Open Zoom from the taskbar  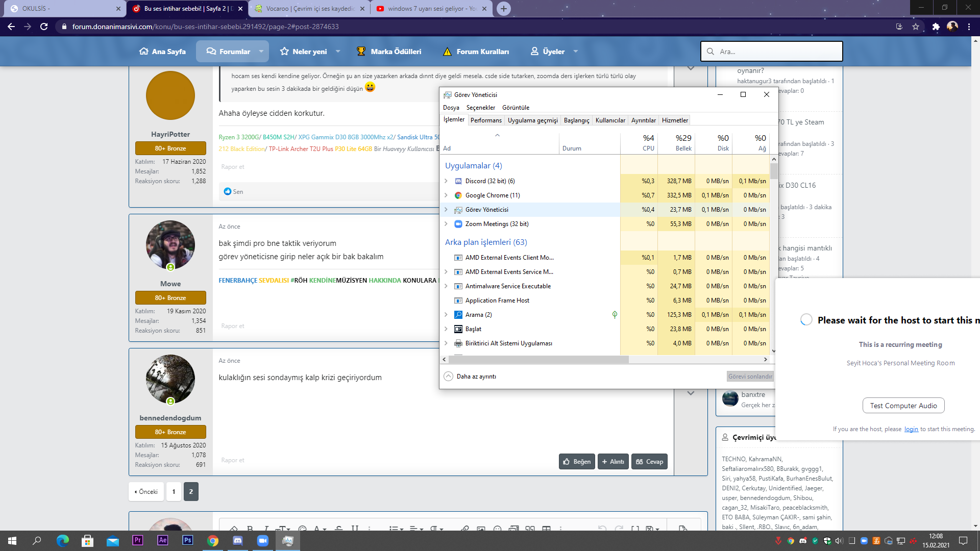pos(263,541)
